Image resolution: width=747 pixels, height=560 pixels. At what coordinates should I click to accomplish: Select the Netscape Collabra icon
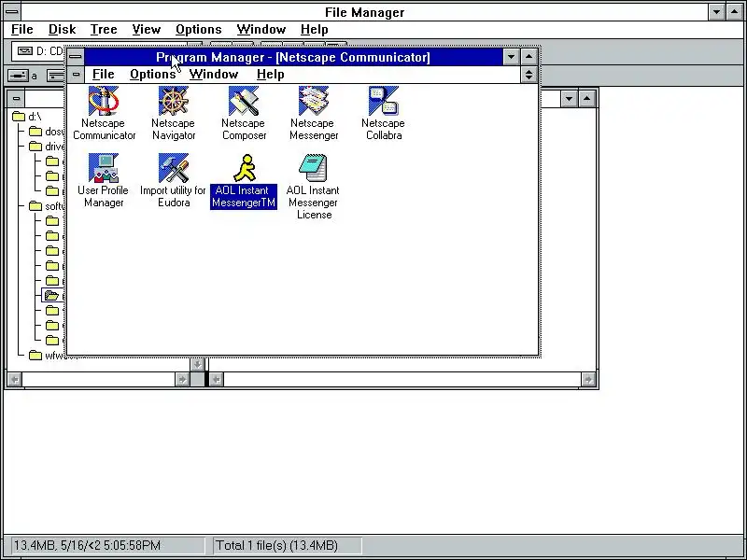coord(383,113)
